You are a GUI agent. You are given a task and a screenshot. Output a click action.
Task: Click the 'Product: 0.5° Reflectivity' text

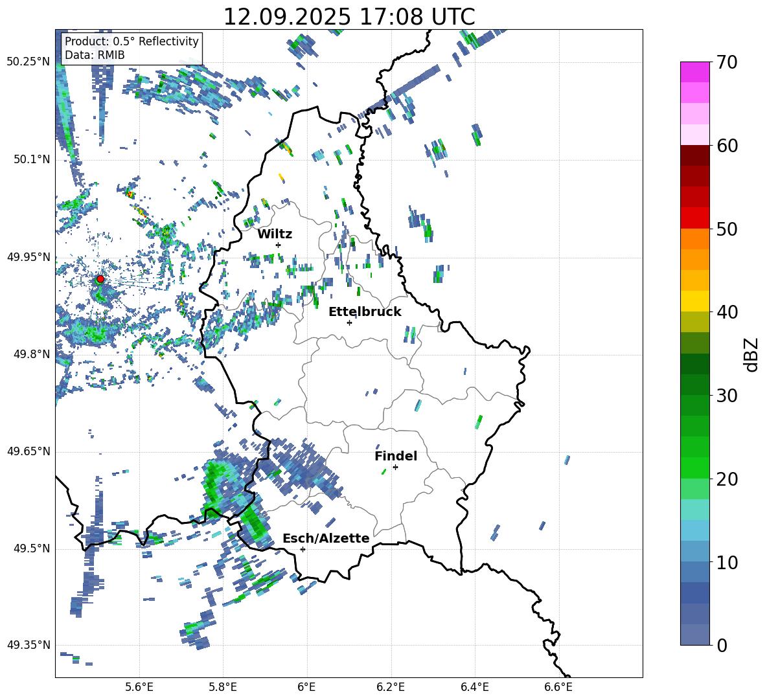(x=132, y=41)
